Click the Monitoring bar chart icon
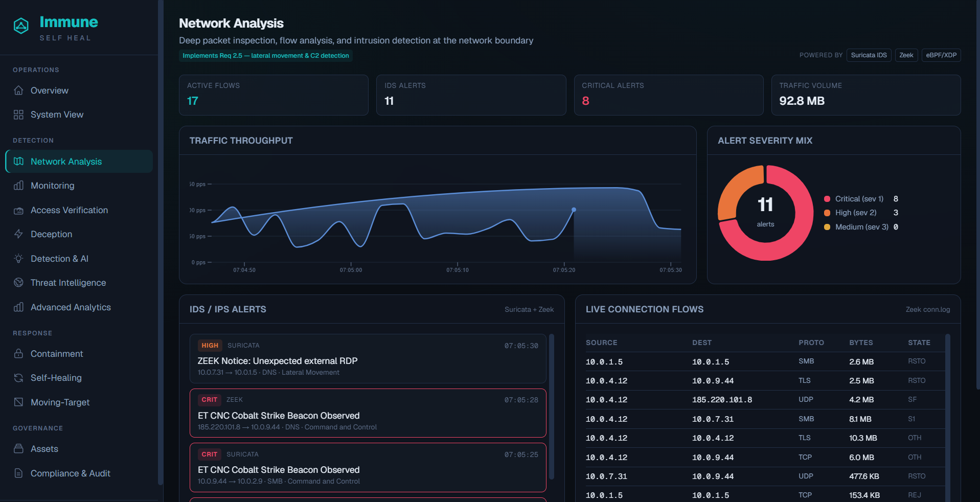This screenshot has height=502, width=980. click(19, 186)
